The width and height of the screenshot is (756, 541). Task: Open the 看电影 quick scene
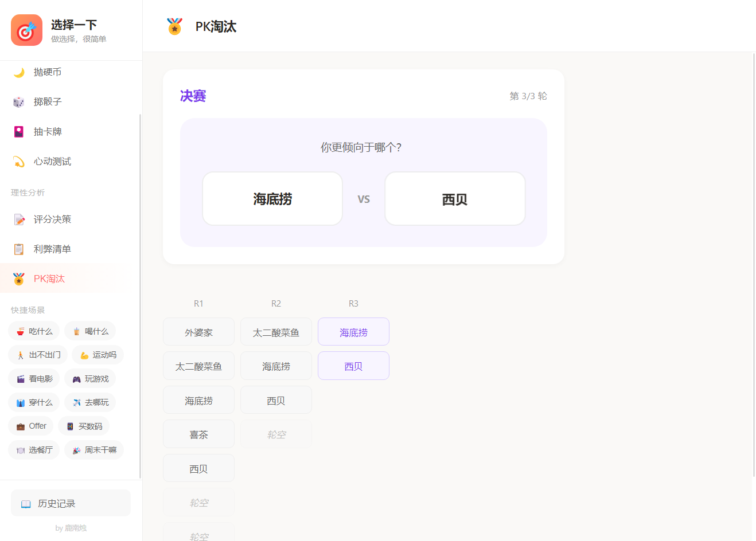coord(34,379)
